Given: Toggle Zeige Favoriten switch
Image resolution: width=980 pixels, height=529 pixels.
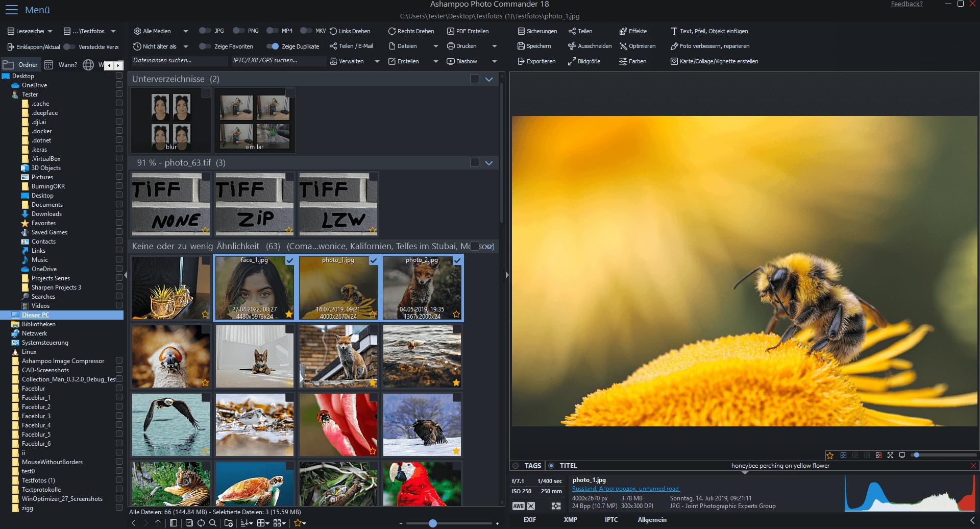Looking at the screenshot, I should point(205,46).
